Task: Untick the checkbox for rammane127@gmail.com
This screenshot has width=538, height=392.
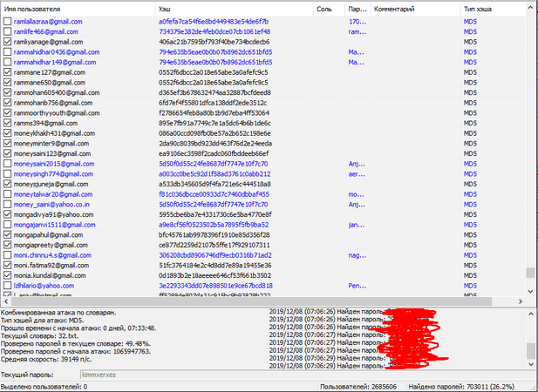Action: [x=7, y=72]
